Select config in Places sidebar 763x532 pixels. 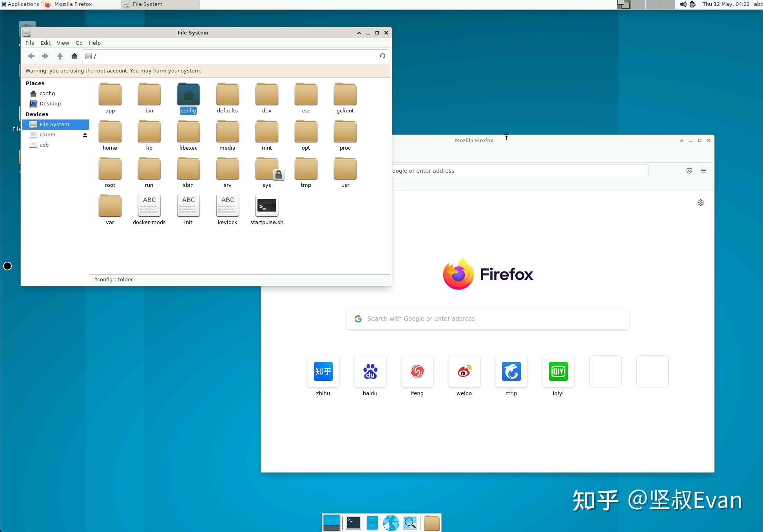[x=56, y=93]
